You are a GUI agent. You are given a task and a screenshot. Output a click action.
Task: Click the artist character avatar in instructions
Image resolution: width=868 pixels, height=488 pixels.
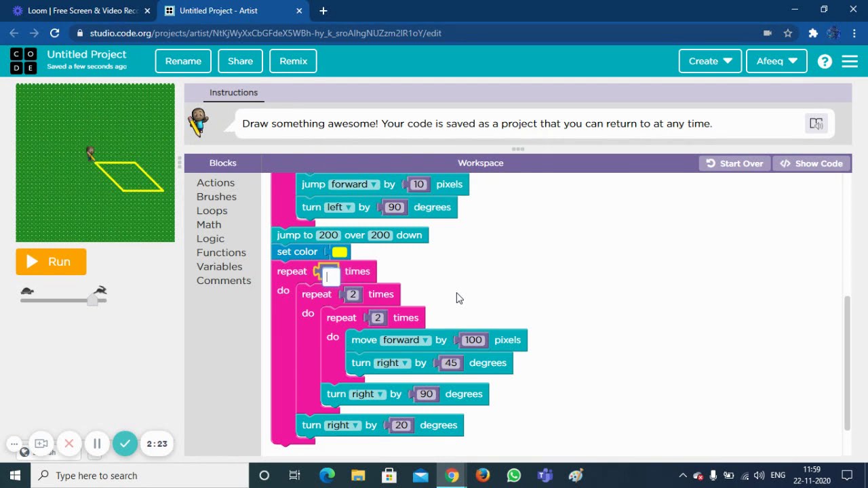(x=198, y=123)
